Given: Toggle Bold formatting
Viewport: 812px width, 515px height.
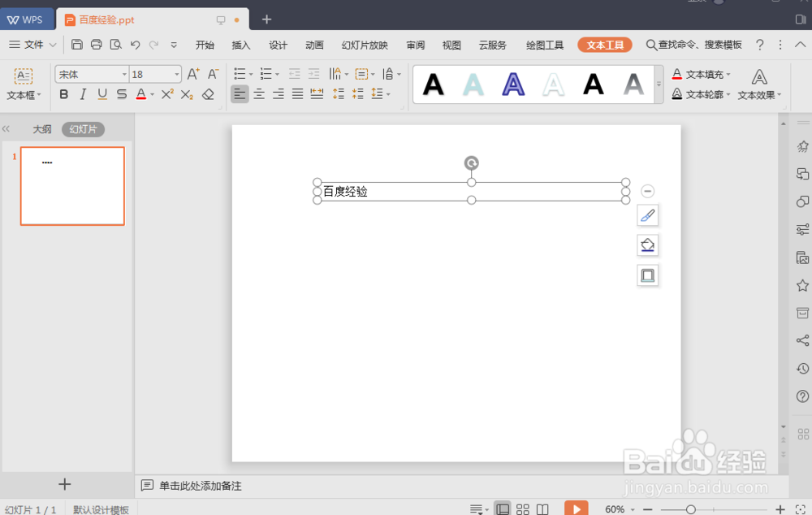Looking at the screenshot, I should 63,94.
